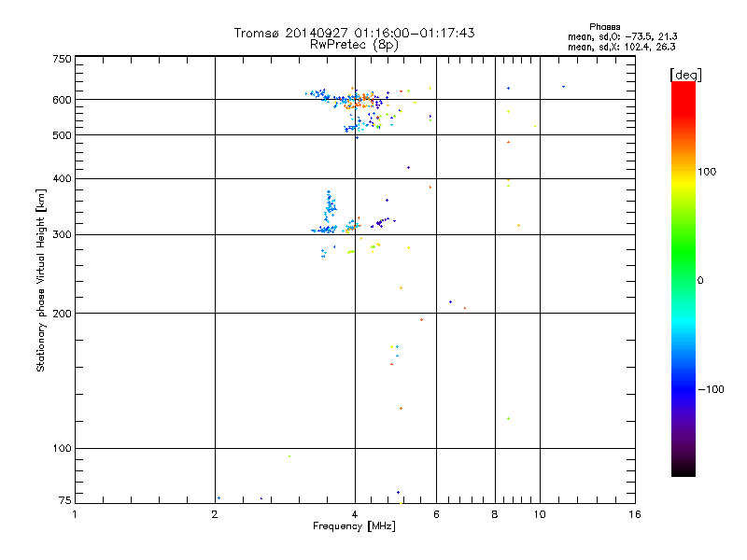
Task: Click the x-axis label '10'
Action: (540, 514)
